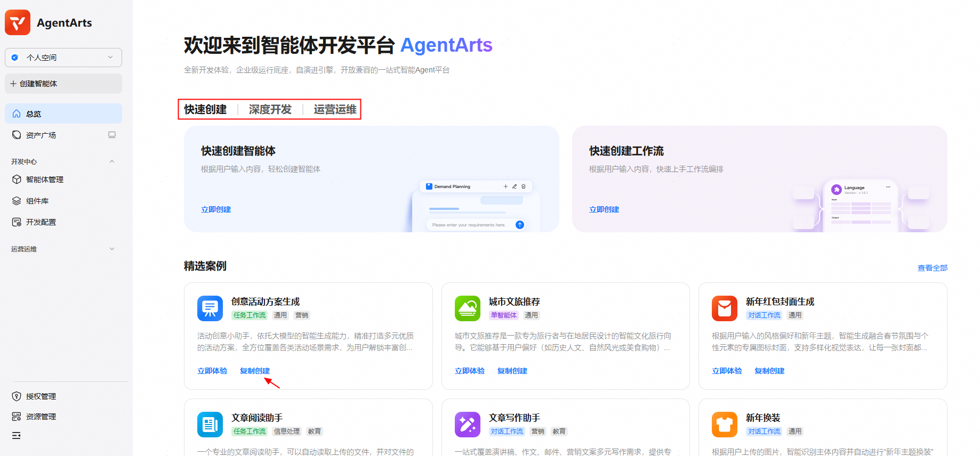The width and height of the screenshot is (980, 456).
Task: Click the 文章写作助手 card icon
Action: [468, 425]
